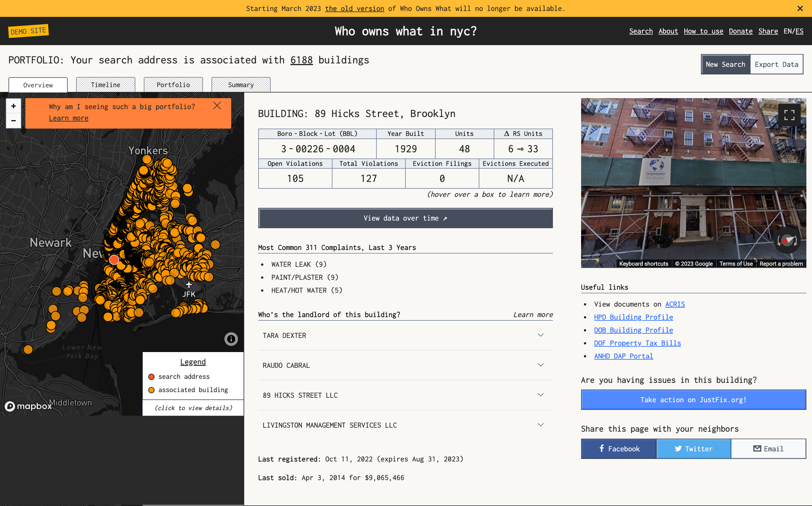Click the street view compass control
The image size is (812, 506).
[787, 240]
